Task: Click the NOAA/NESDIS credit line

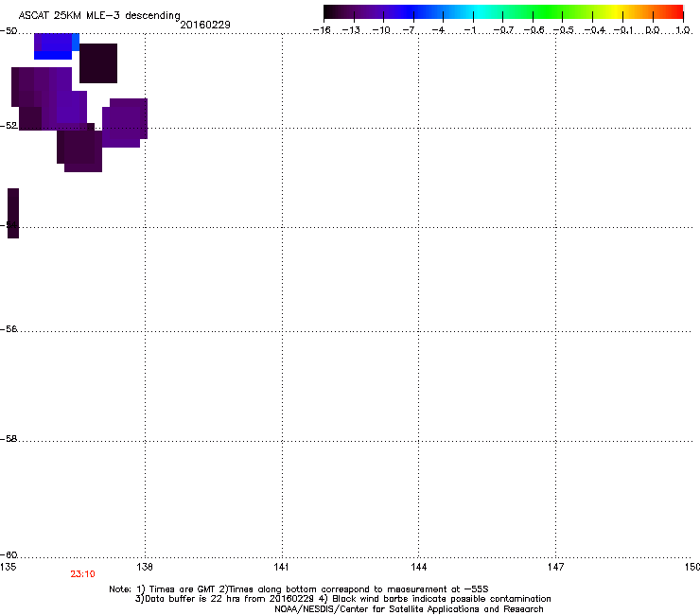Action: [x=409, y=608]
